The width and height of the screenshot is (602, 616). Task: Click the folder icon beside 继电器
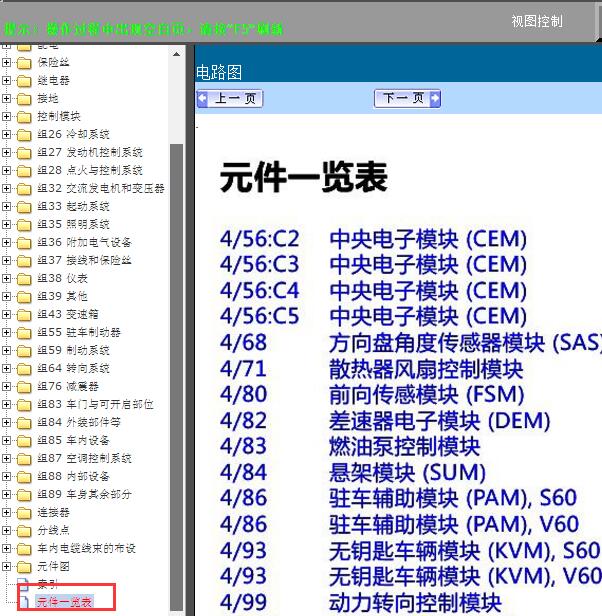click(24, 81)
